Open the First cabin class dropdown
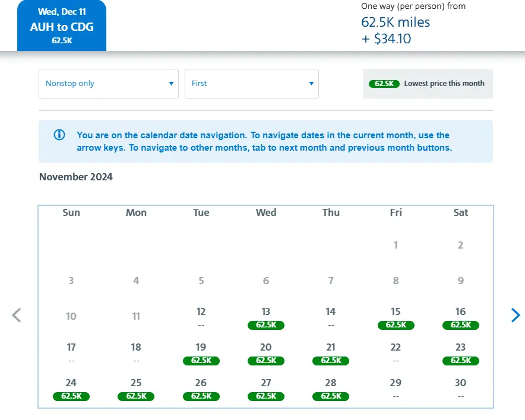525x420 pixels. tap(251, 84)
